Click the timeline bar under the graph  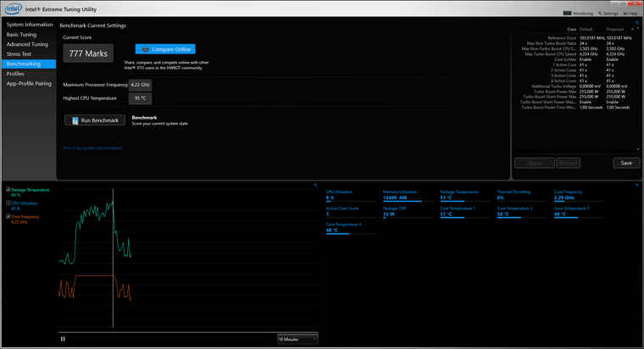[188, 332]
